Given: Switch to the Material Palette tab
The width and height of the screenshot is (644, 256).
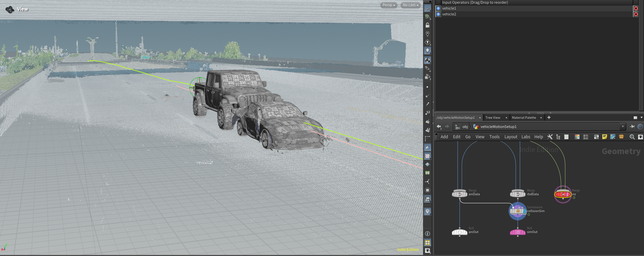Looking at the screenshot, I should (x=524, y=117).
